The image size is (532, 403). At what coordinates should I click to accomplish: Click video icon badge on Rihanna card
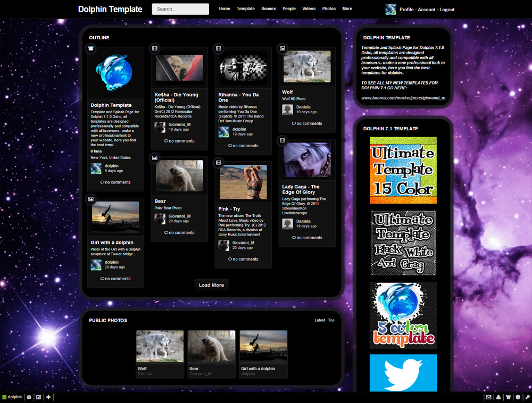(x=219, y=48)
